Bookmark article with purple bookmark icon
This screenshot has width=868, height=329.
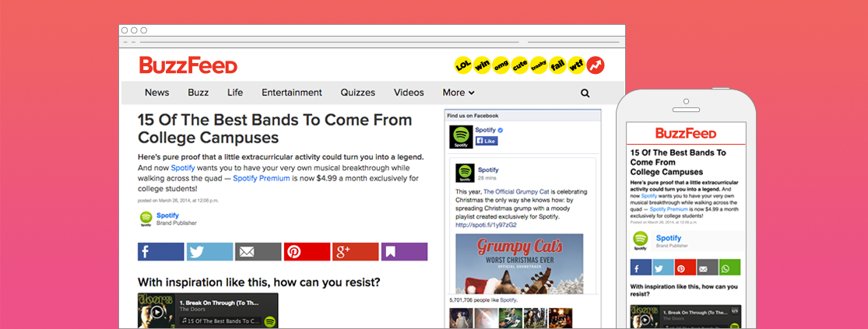404,251
